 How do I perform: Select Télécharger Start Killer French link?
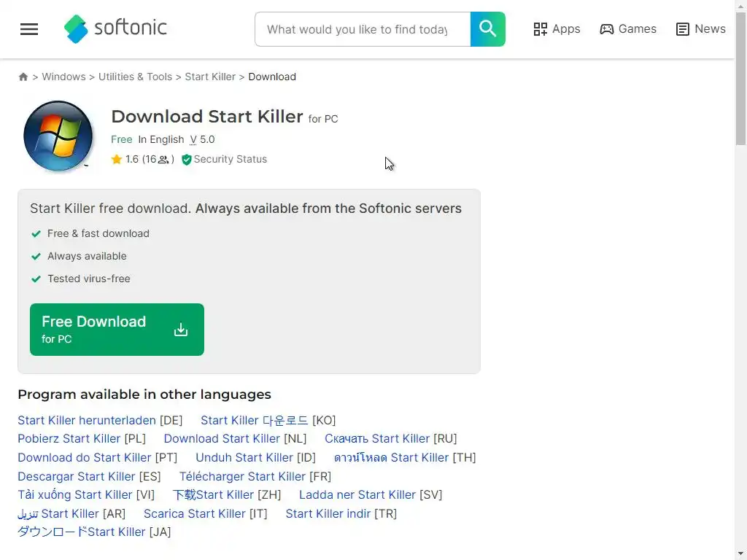point(242,476)
